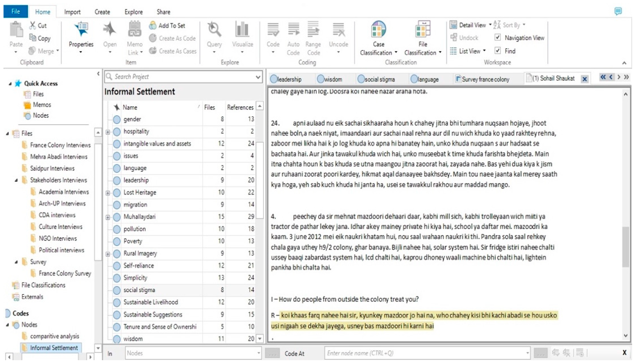Expand the Muhallaydari node
The height and width of the screenshot is (364, 635).
[x=108, y=217]
